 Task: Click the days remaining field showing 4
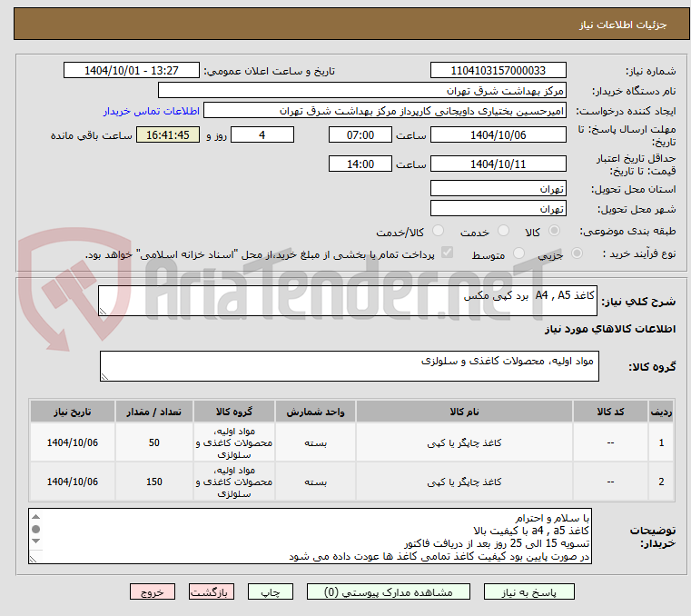coord(262,135)
